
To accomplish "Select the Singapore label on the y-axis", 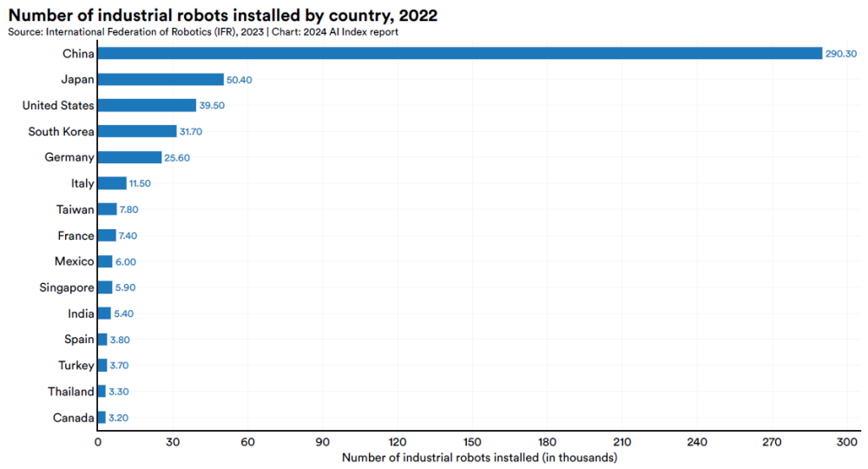I will point(66,287).
